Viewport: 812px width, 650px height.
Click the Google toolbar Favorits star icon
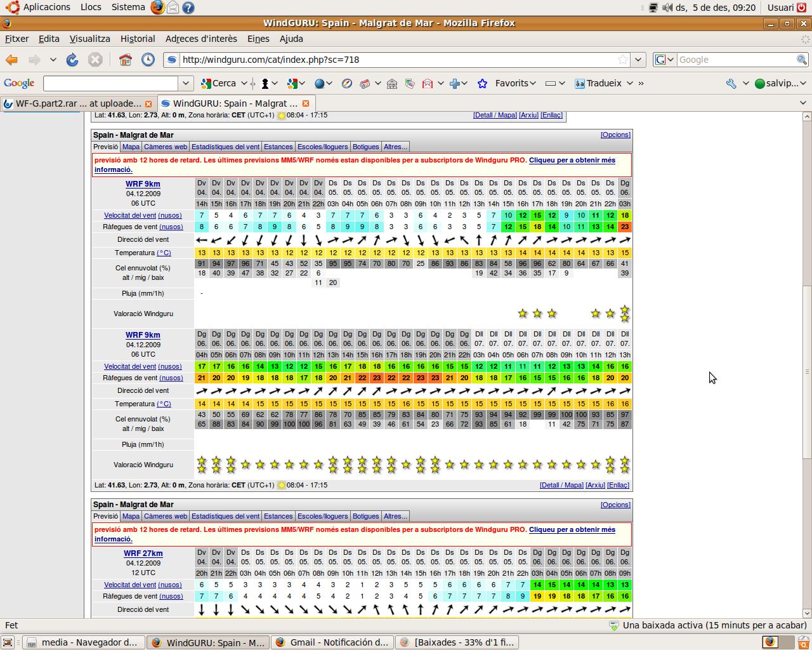click(482, 83)
